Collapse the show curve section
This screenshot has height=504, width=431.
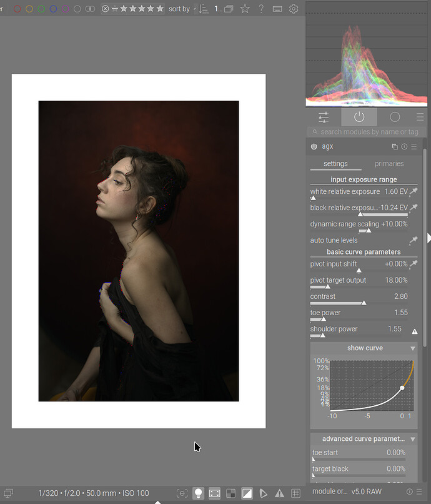[413, 348]
